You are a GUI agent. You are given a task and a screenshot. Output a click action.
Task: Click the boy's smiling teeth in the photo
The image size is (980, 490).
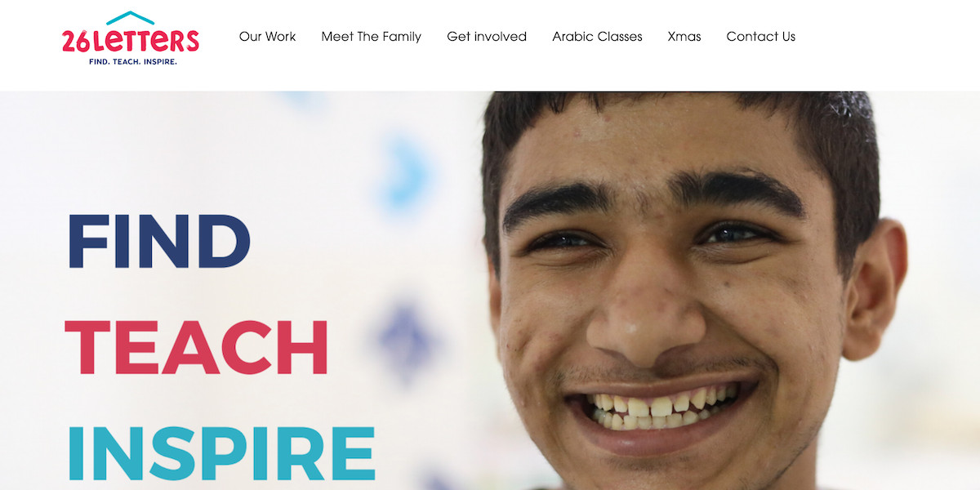(x=661, y=408)
